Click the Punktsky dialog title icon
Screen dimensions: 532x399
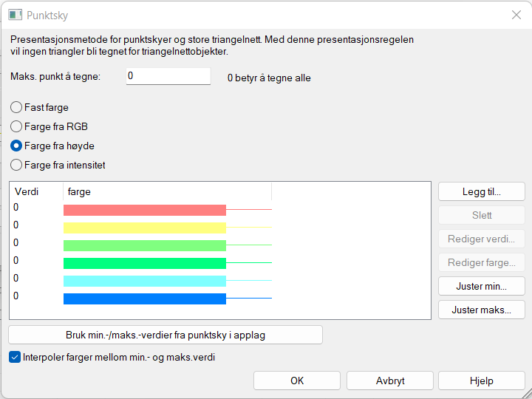point(15,15)
